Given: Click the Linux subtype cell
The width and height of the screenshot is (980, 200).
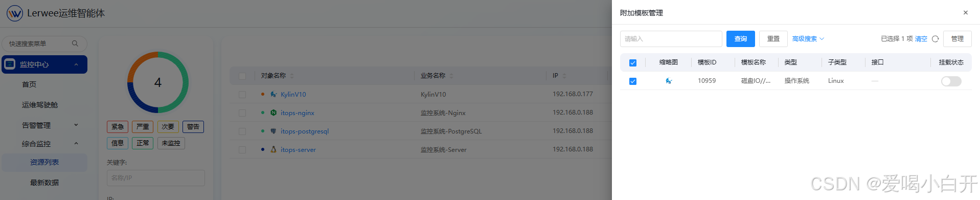Looking at the screenshot, I should [836, 81].
